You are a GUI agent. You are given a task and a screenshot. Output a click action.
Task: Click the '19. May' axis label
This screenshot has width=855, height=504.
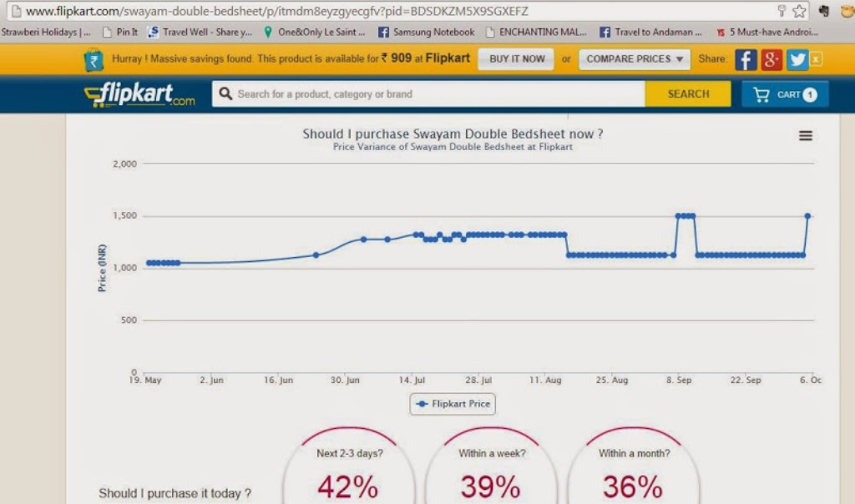[x=145, y=380]
